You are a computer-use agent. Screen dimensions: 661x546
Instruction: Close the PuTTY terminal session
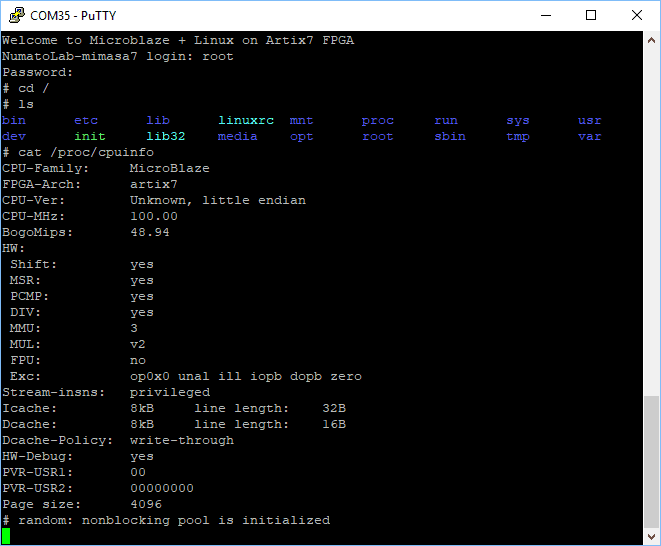point(637,15)
